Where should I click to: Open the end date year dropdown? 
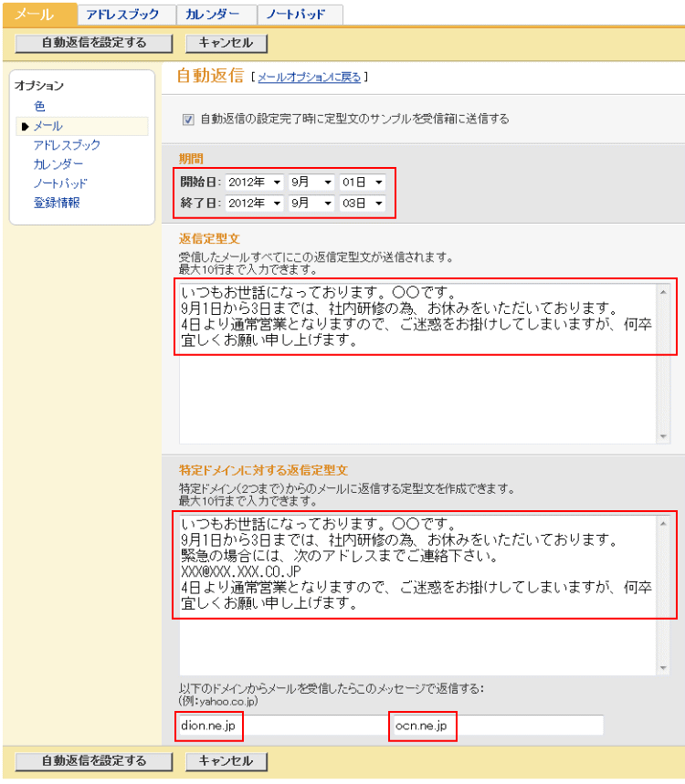pyautogui.click(x=254, y=203)
